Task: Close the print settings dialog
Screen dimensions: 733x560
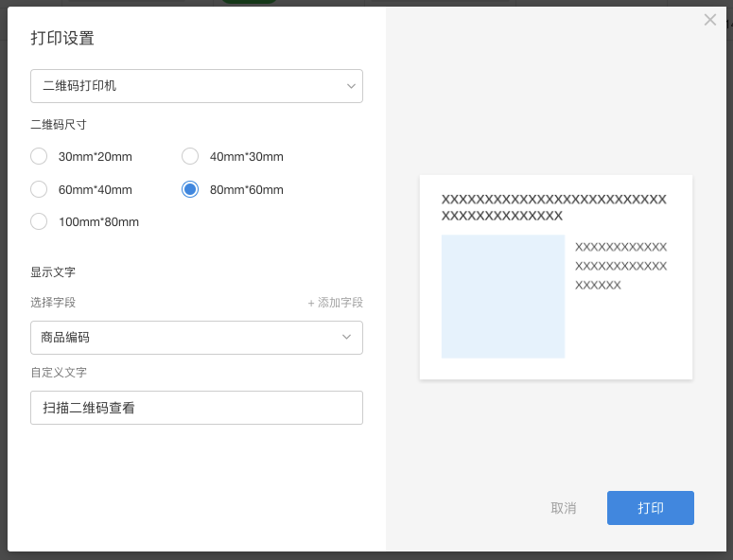Action: [x=710, y=20]
